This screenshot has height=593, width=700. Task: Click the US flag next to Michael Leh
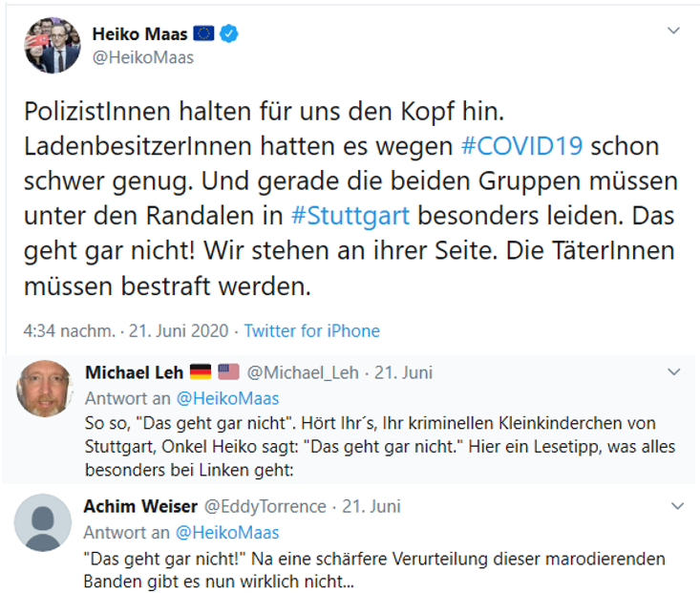click(x=229, y=371)
